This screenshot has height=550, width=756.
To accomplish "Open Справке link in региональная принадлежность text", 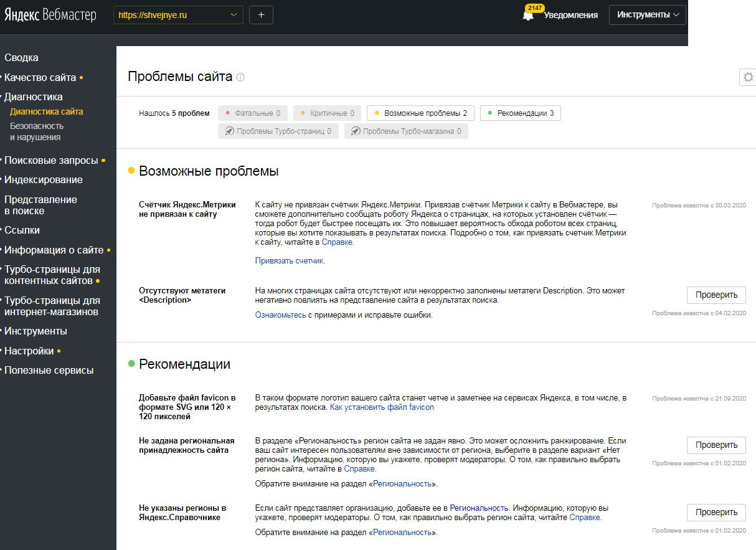I will pos(360,469).
